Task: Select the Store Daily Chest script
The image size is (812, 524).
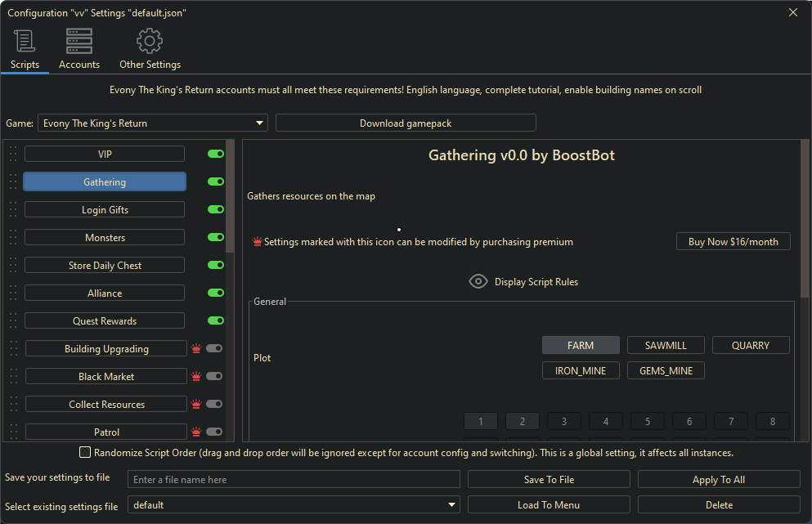Action: tap(105, 265)
